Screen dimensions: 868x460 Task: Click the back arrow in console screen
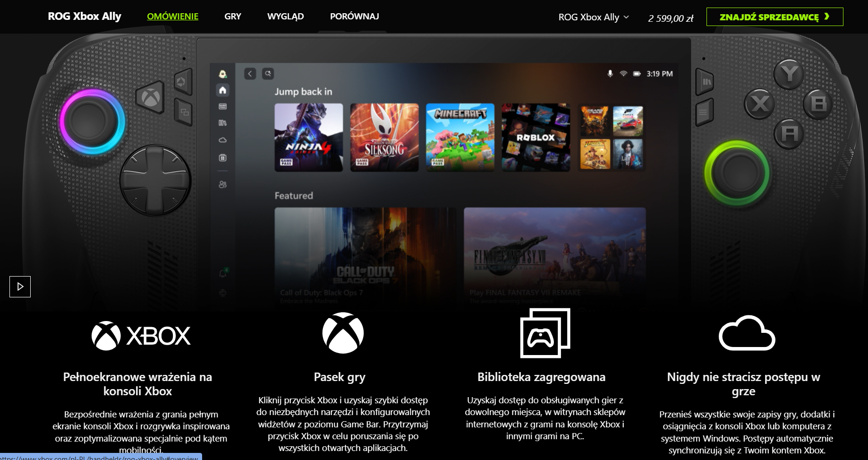pyautogui.click(x=250, y=74)
